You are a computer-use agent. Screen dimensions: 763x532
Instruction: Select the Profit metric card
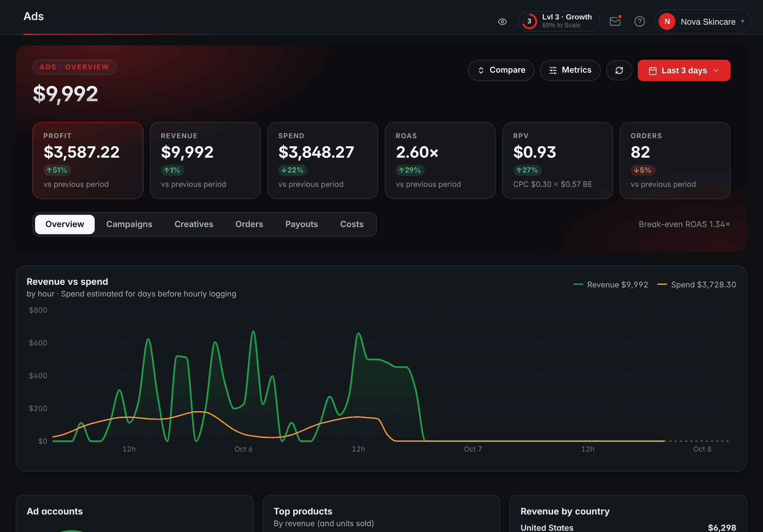tap(88, 161)
